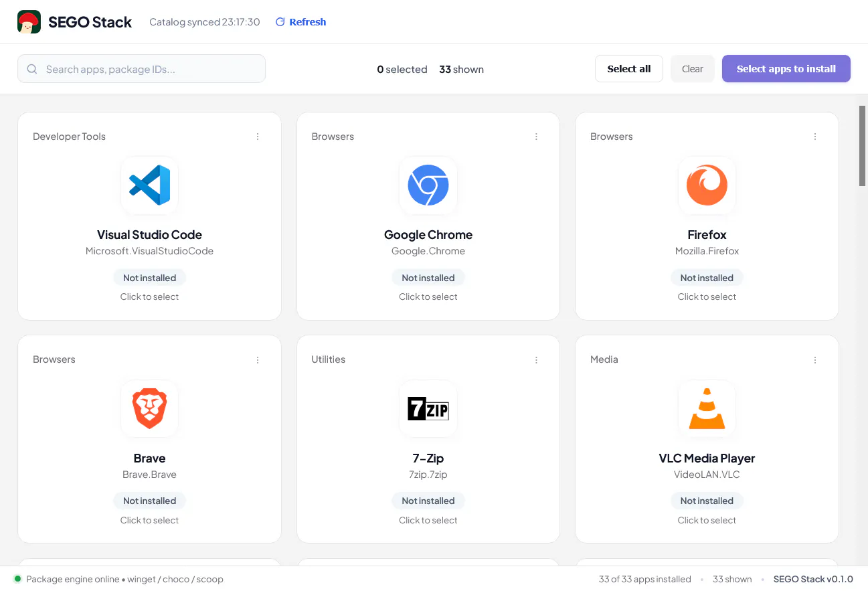868x591 pixels.
Task: Click Not installed badge on Brave
Action: pos(149,501)
